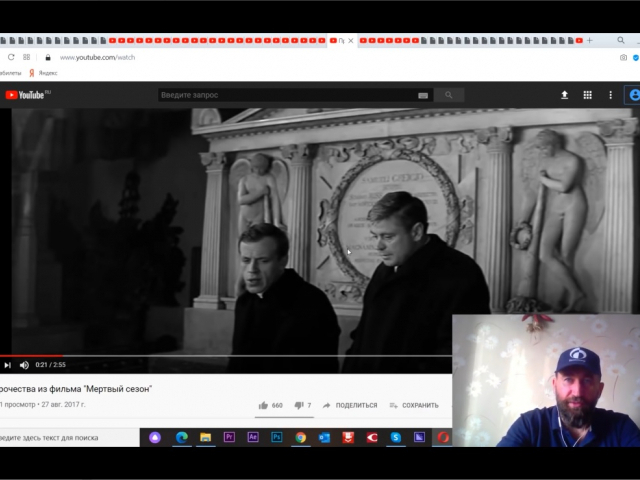Open Outlook from the taskbar
This screenshot has height=480, width=640.
(x=324, y=438)
